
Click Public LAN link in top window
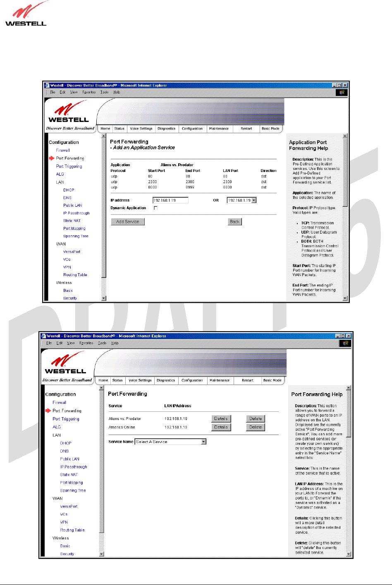(73, 205)
